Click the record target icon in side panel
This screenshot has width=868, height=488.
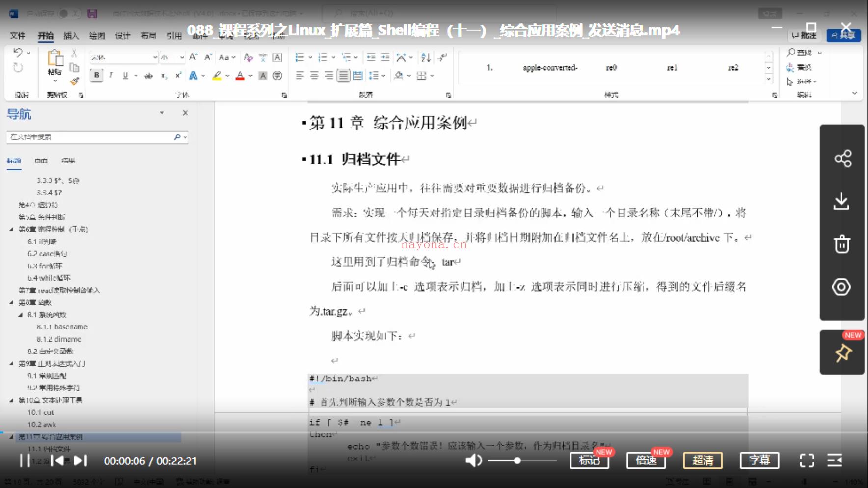pyautogui.click(x=841, y=287)
